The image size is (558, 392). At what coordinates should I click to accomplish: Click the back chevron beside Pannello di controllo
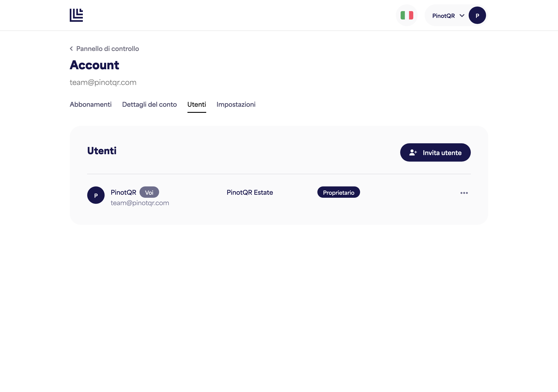pyautogui.click(x=71, y=49)
